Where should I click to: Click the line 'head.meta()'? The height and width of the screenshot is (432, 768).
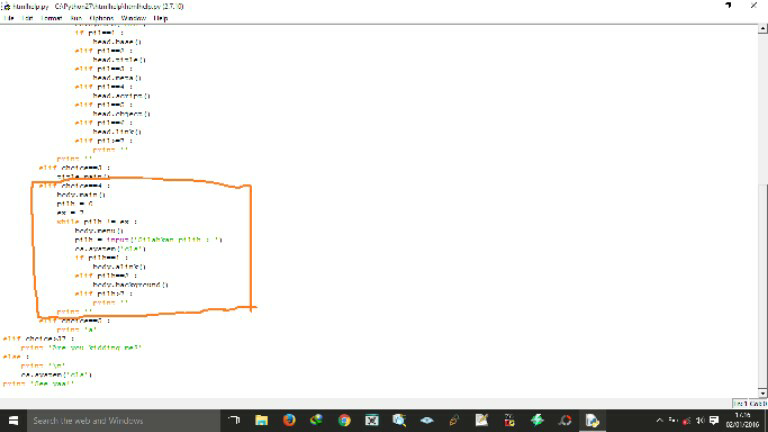[117, 78]
